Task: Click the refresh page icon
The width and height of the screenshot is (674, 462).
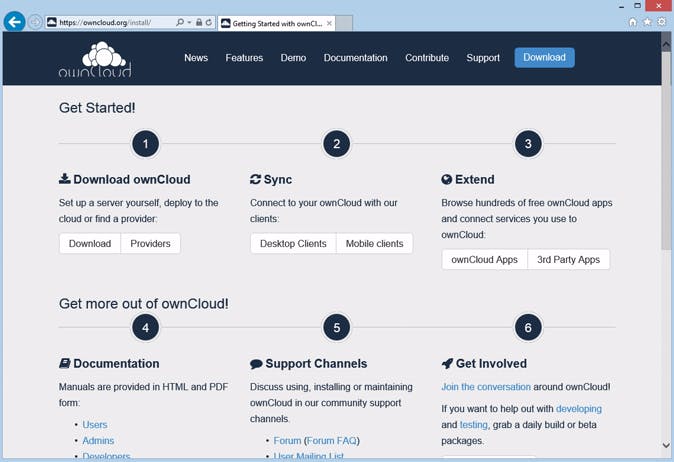Action: click(x=208, y=22)
